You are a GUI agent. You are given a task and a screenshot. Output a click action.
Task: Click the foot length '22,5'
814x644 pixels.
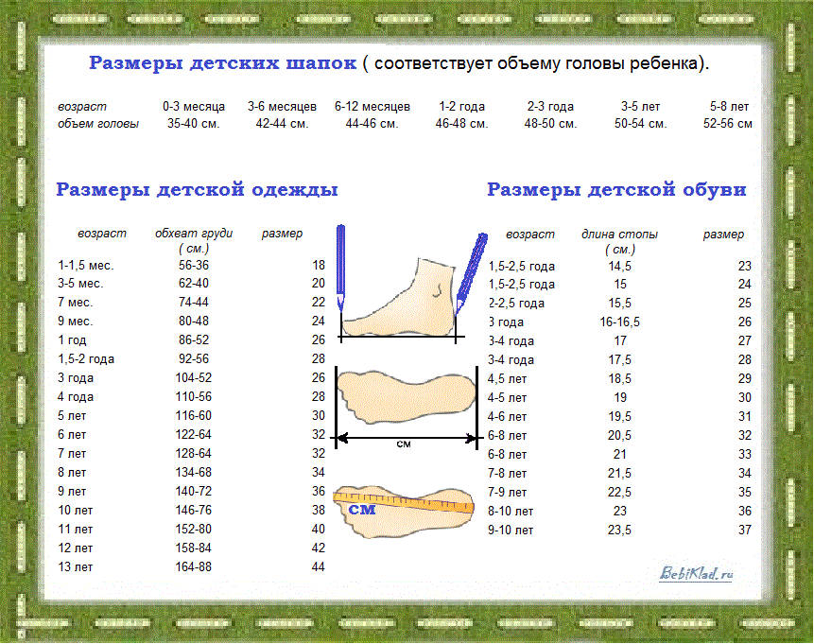click(x=620, y=493)
